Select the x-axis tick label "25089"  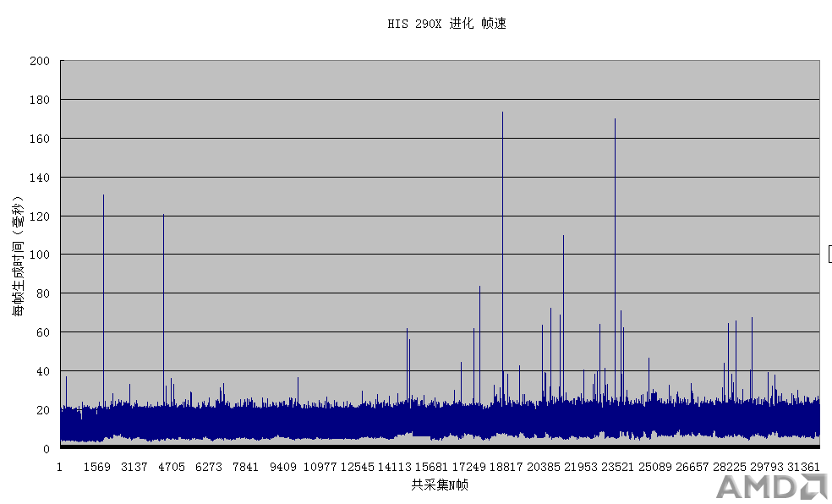coord(654,467)
